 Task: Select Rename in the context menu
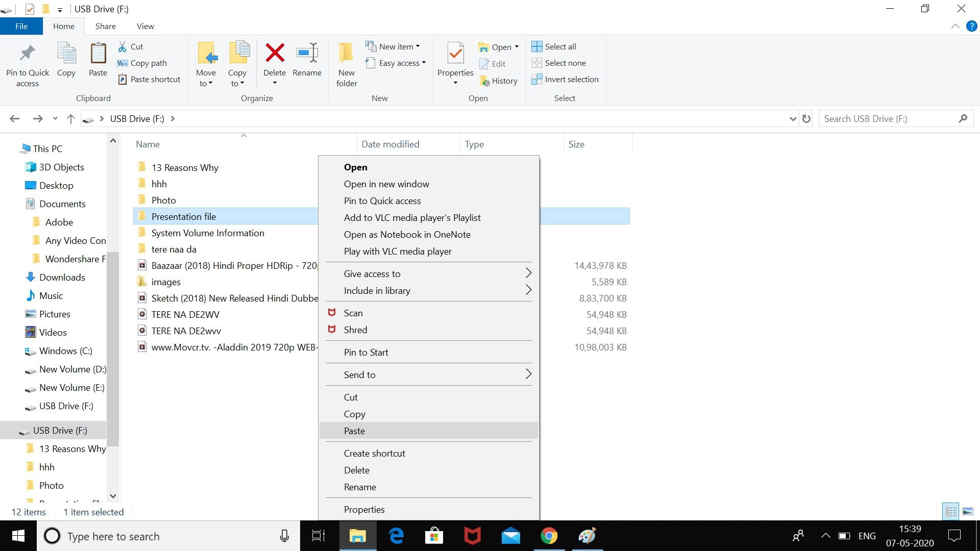(x=360, y=486)
